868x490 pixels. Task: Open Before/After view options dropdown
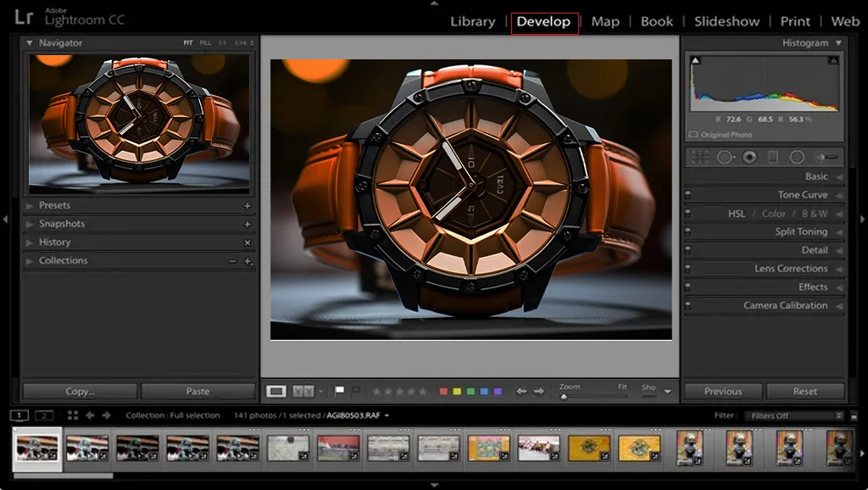(320, 392)
